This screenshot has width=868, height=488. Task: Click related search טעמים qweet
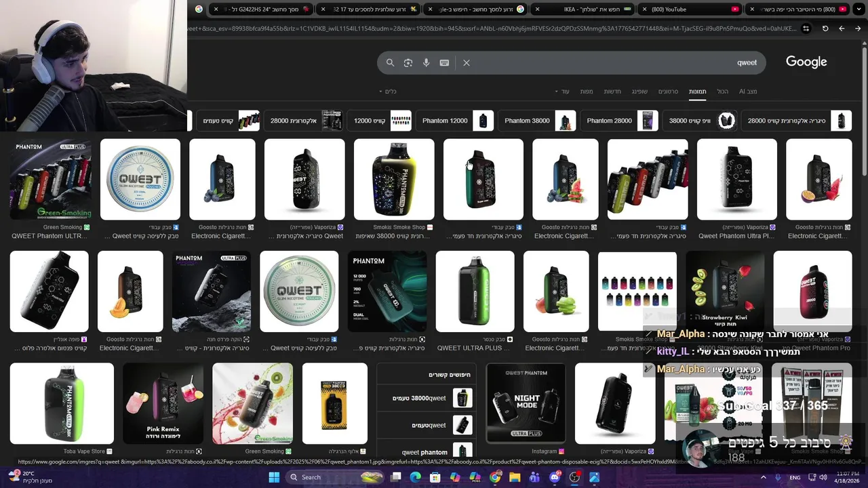[425, 425]
